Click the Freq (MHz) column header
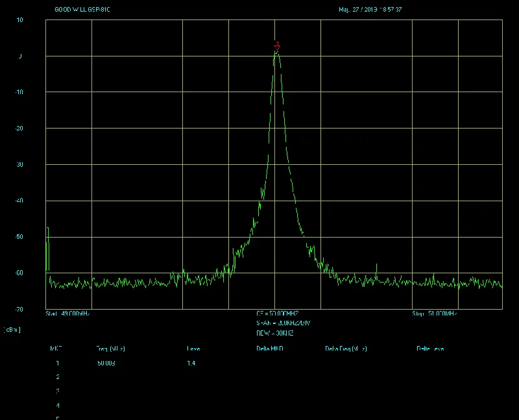 [x=110, y=349]
